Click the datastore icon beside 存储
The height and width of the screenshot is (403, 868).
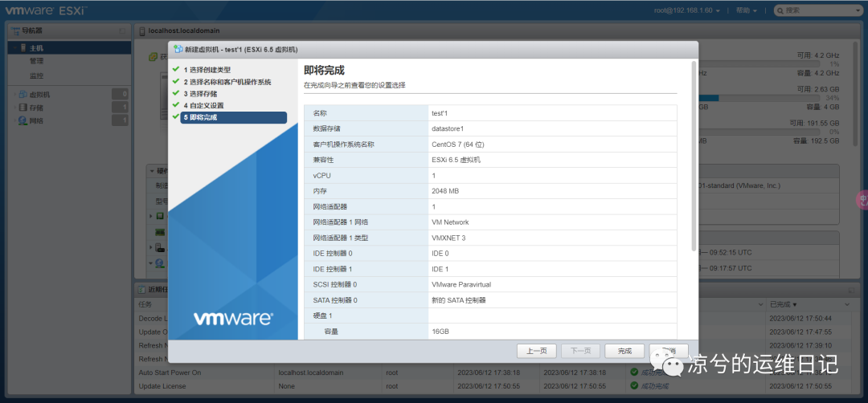click(23, 108)
